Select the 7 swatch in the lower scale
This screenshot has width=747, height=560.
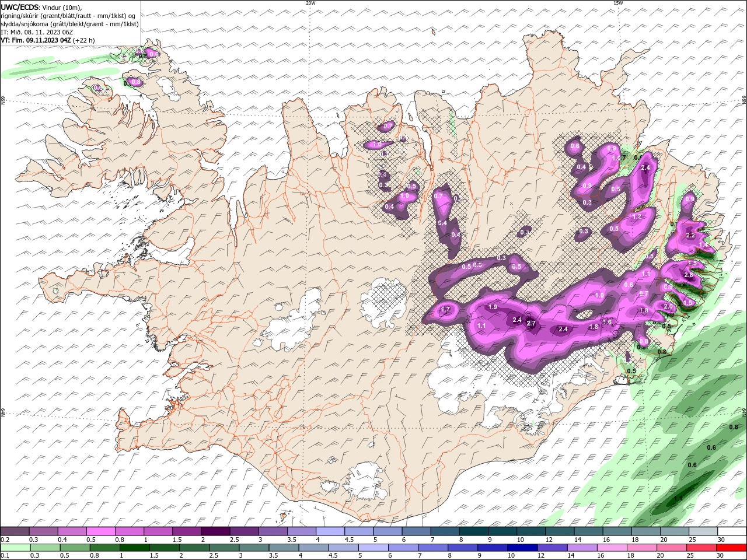433,548
